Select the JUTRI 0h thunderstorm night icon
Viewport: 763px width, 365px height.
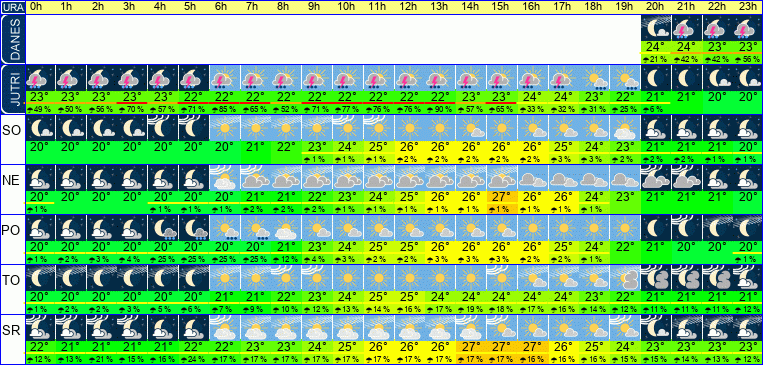[40, 78]
